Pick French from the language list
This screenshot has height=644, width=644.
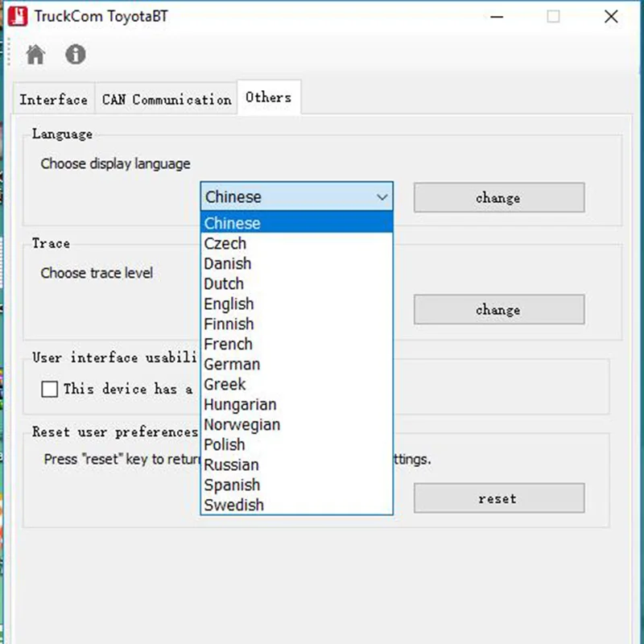coord(296,344)
